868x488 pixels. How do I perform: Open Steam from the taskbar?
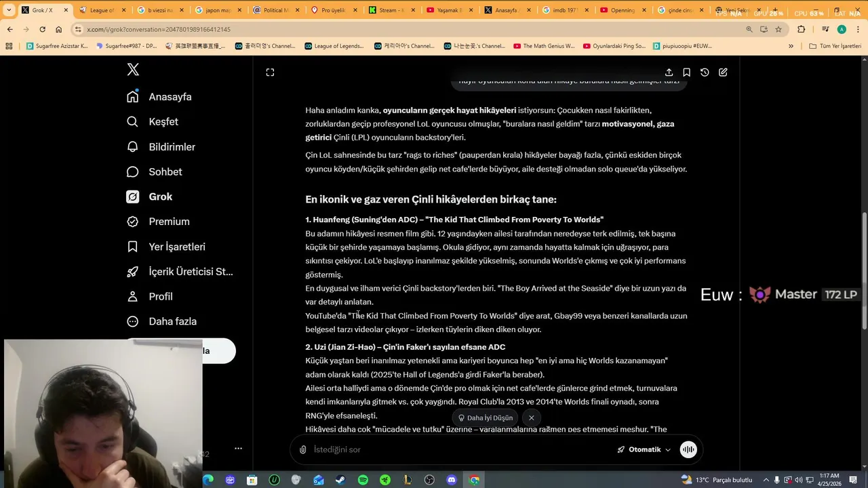pyautogui.click(x=340, y=480)
